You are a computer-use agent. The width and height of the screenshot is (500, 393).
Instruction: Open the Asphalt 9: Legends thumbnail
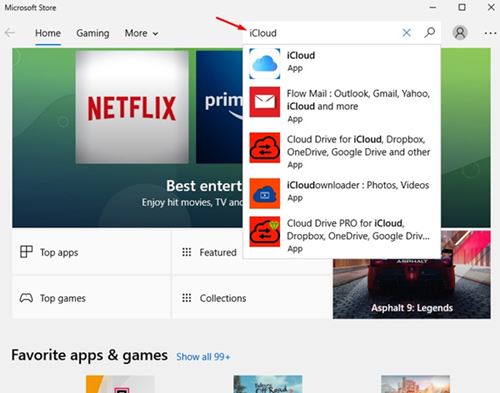click(411, 275)
